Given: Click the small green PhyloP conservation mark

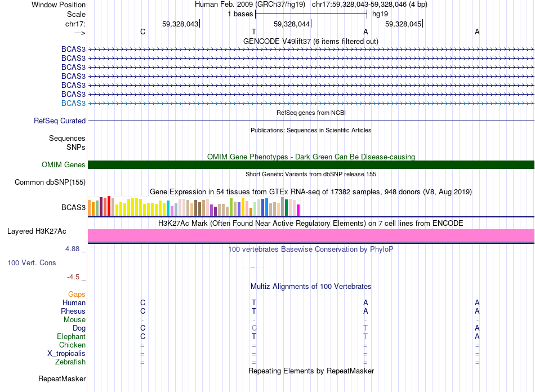Looking at the screenshot, I should [253, 268].
